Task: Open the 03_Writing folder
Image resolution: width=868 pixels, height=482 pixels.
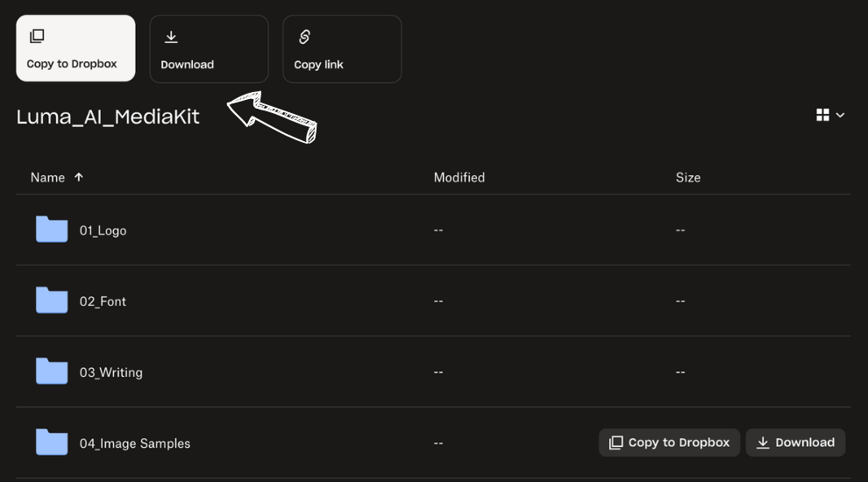Action: coord(110,372)
